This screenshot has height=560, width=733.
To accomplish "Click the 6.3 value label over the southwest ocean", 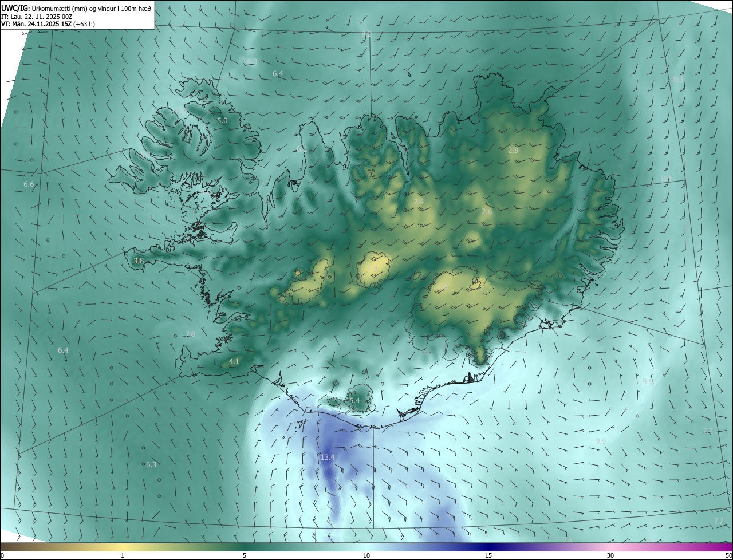I will [x=151, y=464].
